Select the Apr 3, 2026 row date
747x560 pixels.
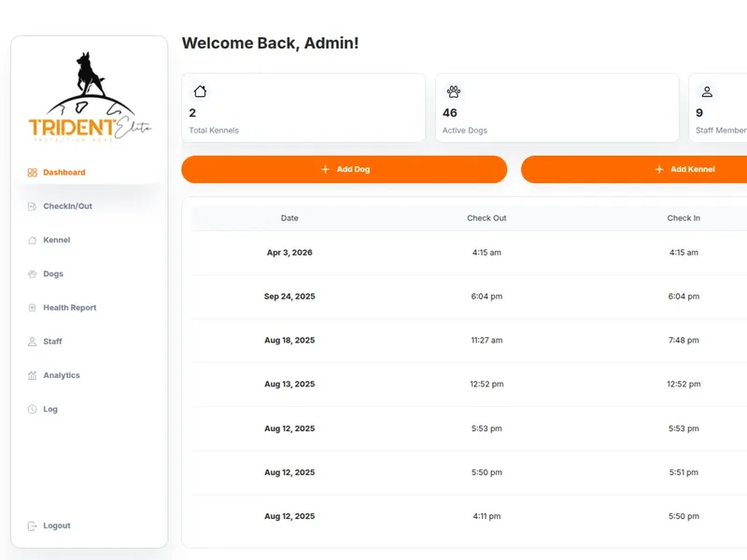click(x=289, y=252)
